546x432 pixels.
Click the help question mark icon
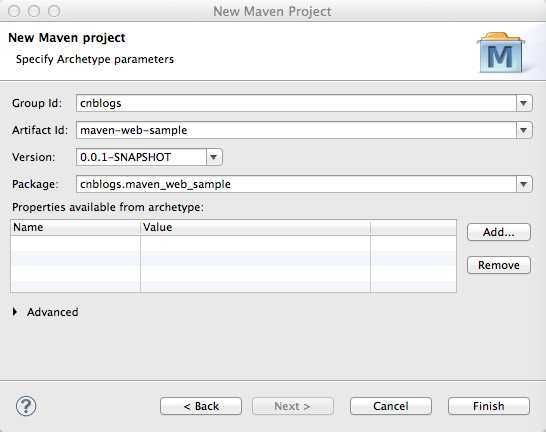click(26, 406)
